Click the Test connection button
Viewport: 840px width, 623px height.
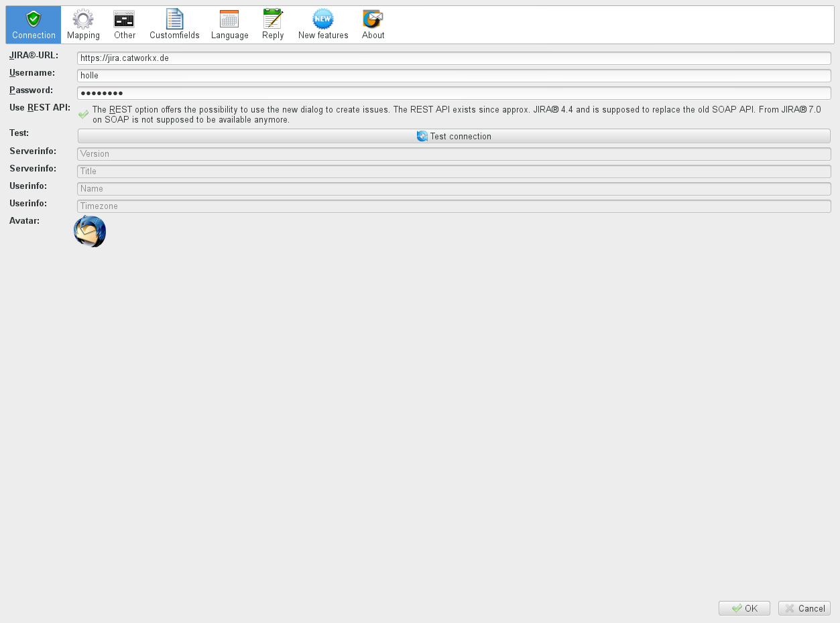click(454, 136)
